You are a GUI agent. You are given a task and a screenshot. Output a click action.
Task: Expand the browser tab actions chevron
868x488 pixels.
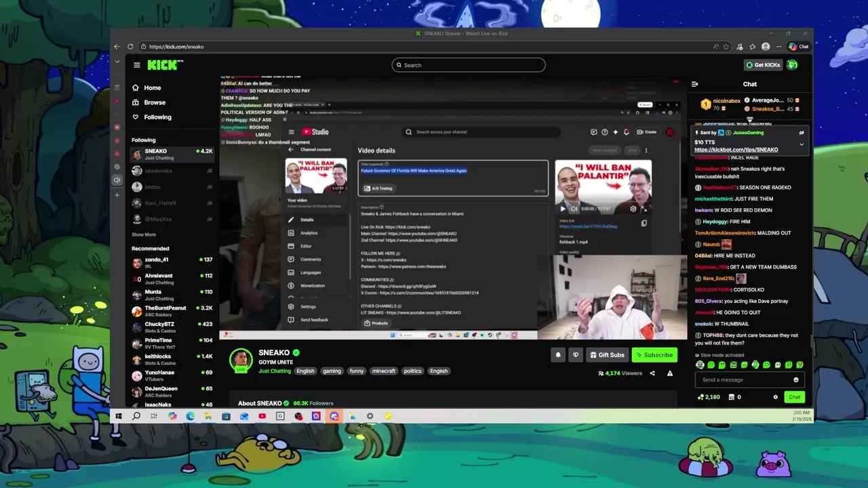117,62
